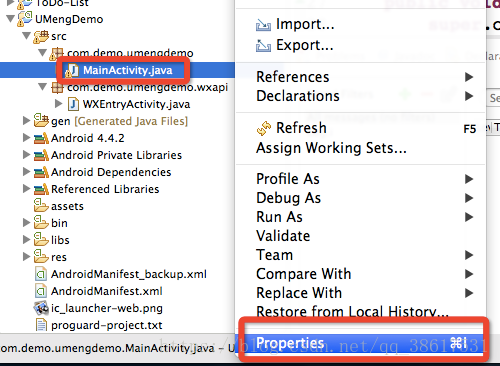The height and width of the screenshot is (366, 500).
Task: Open the Debug As submenu
Action: click(x=360, y=198)
